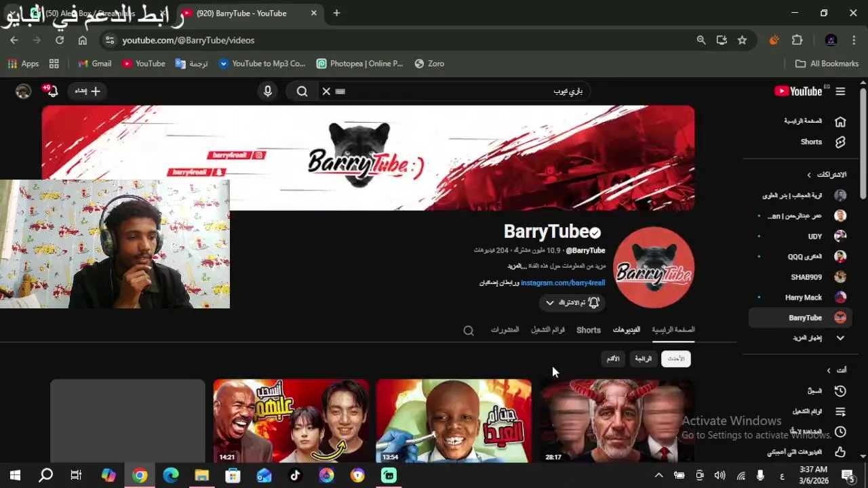
Task: Clear the search box with the X icon
Action: coord(326,91)
